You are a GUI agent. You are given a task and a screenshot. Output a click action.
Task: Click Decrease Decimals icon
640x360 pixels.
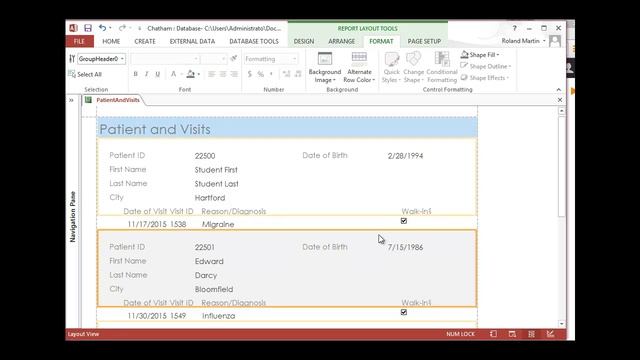click(x=298, y=74)
